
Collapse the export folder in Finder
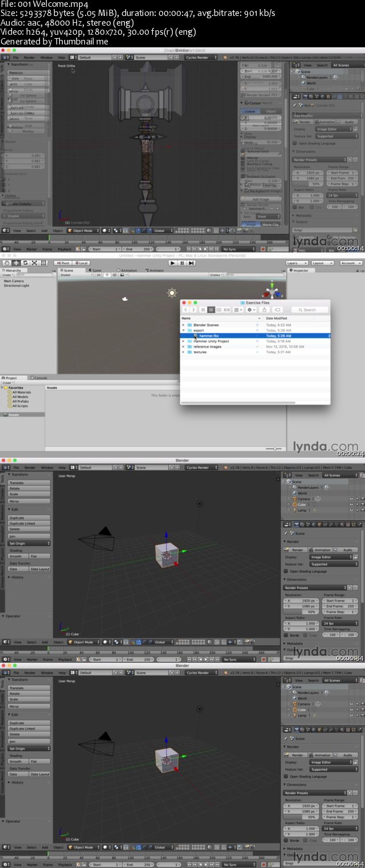184,330
